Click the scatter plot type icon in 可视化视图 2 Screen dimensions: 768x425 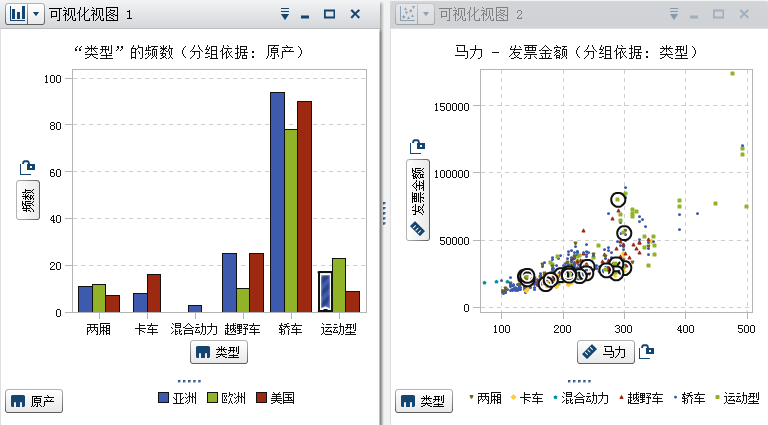[x=408, y=14]
